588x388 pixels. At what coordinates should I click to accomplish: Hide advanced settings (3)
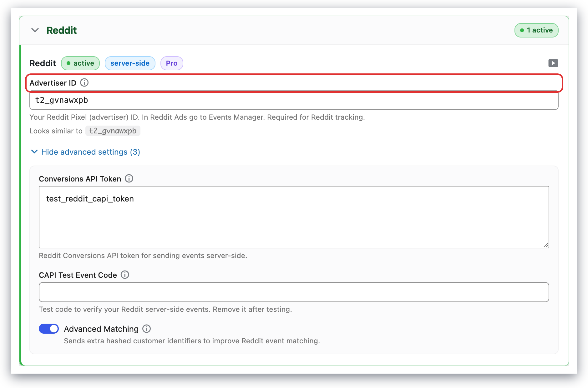point(85,152)
